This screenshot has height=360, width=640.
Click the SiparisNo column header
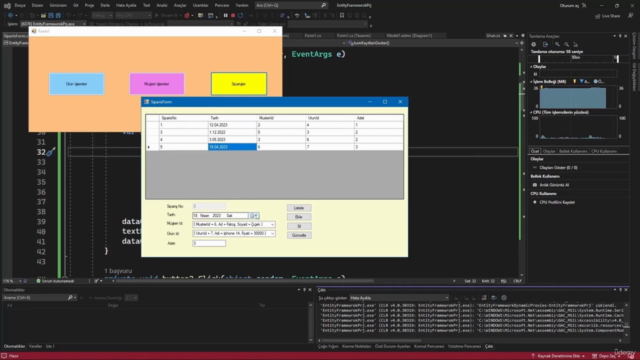tap(184, 118)
